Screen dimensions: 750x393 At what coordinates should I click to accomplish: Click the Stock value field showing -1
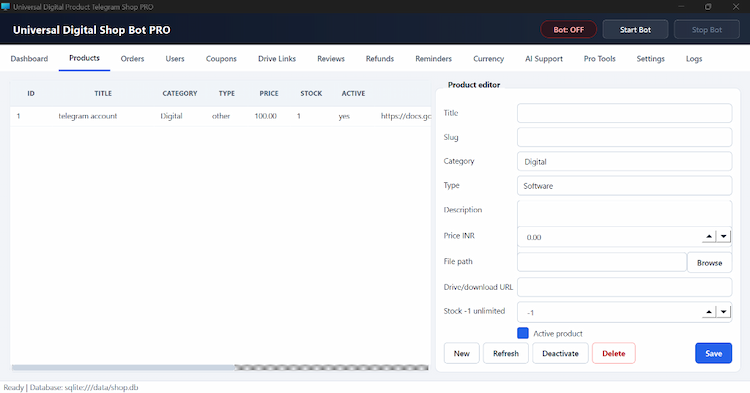(609, 312)
